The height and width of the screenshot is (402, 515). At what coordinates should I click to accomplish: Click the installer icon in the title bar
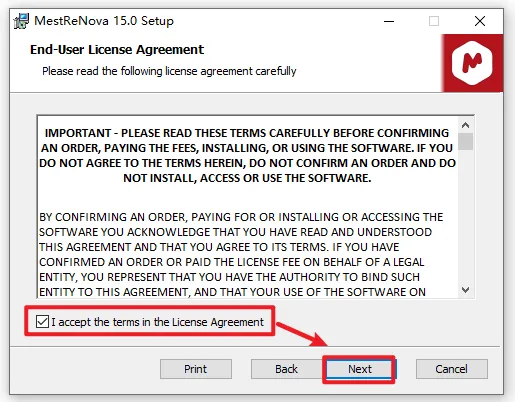click(21, 21)
